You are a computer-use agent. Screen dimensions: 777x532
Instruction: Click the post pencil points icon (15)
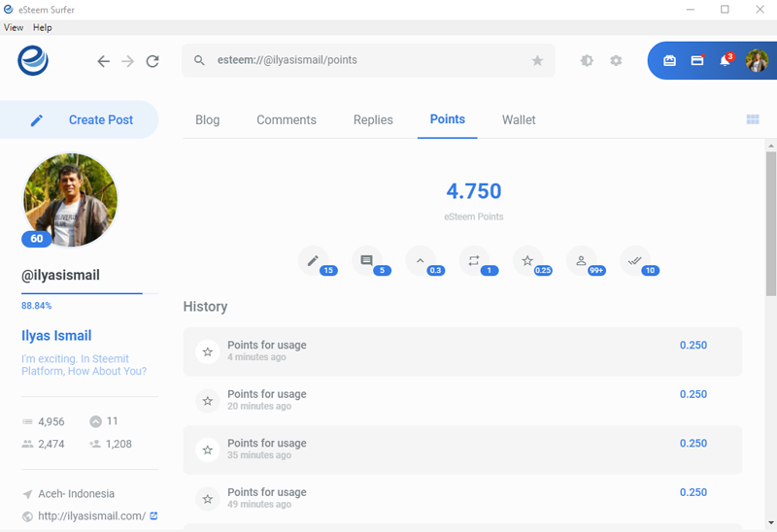click(313, 260)
